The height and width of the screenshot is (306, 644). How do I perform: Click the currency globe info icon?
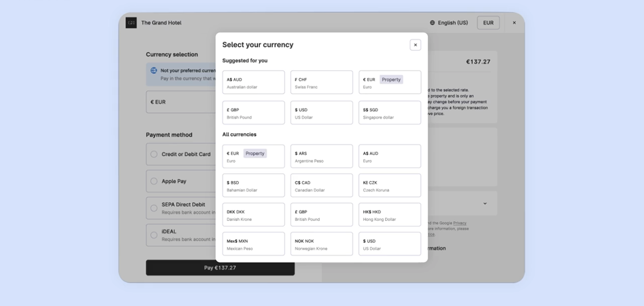pos(154,71)
